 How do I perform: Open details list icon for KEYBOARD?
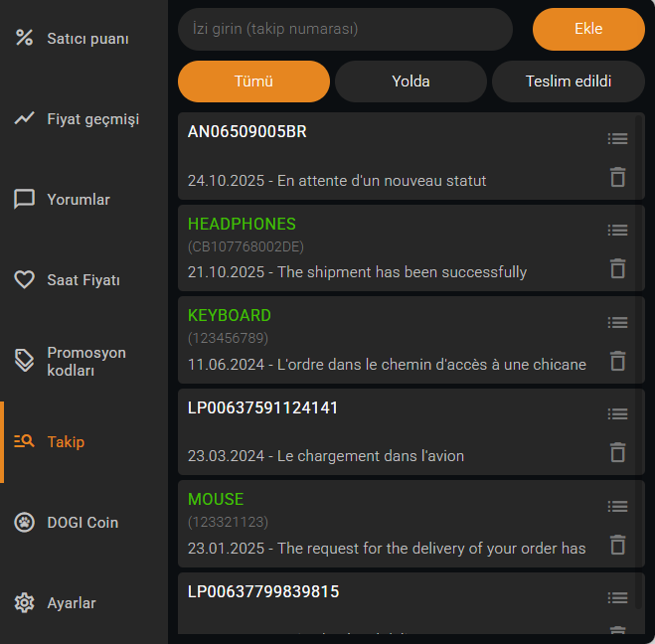[x=617, y=322]
